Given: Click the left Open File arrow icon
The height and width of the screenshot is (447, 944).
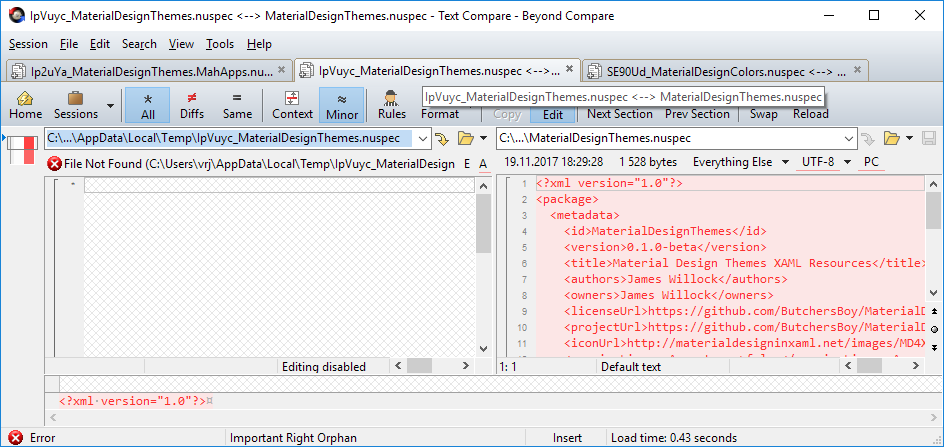Looking at the screenshot, I should (x=442, y=139).
